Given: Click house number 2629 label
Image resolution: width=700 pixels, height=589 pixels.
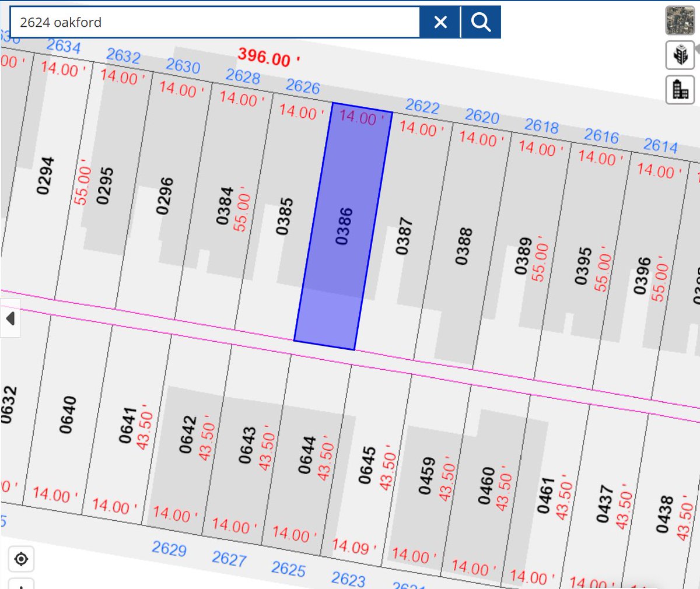Looking at the screenshot, I should pyautogui.click(x=169, y=549).
